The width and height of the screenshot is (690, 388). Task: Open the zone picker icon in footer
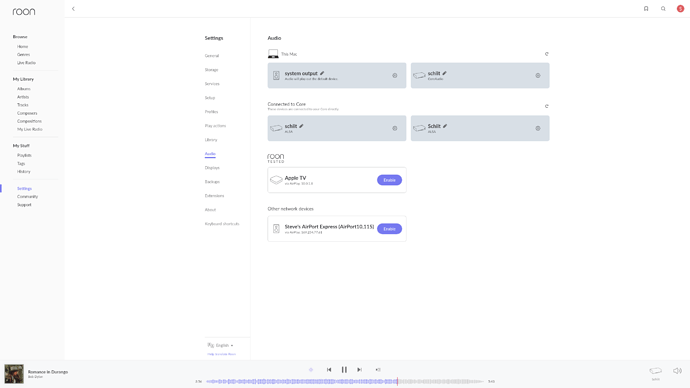pos(656,371)
